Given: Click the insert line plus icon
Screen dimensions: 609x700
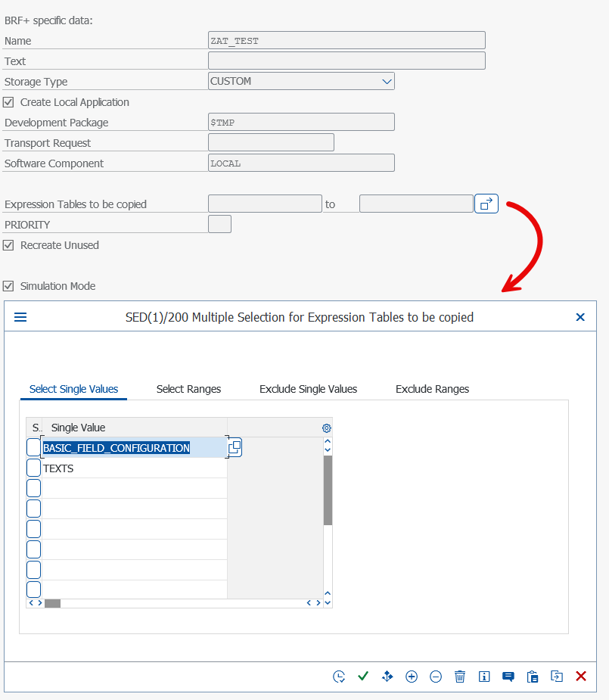Looking at the screenshot, I should pos(412,677).
